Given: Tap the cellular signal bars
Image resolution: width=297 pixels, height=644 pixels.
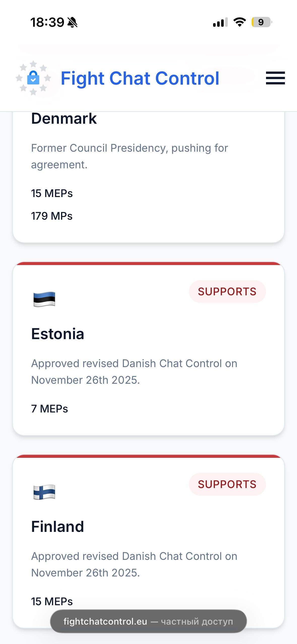Looking at the screenshot, I should [x=220, y=22].
